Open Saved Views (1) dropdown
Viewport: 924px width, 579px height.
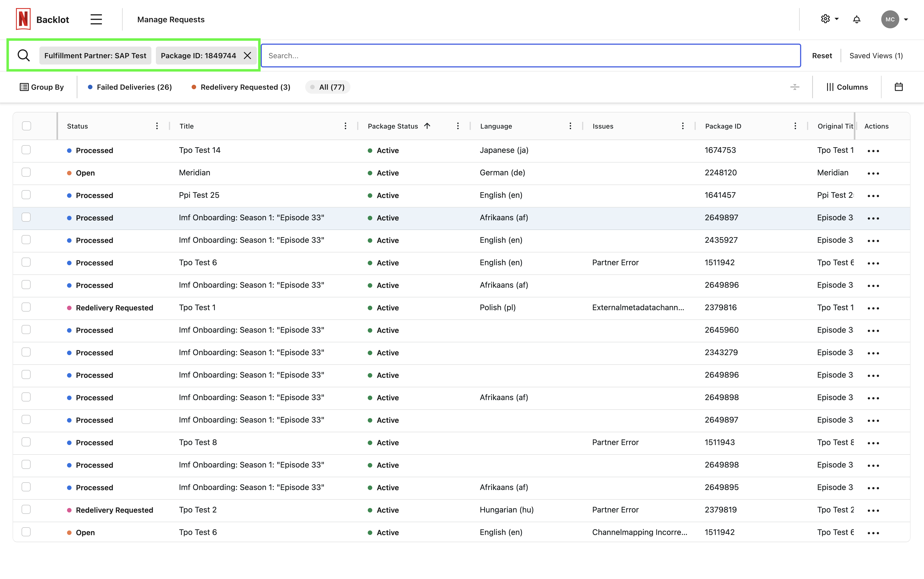click(876, 56)
